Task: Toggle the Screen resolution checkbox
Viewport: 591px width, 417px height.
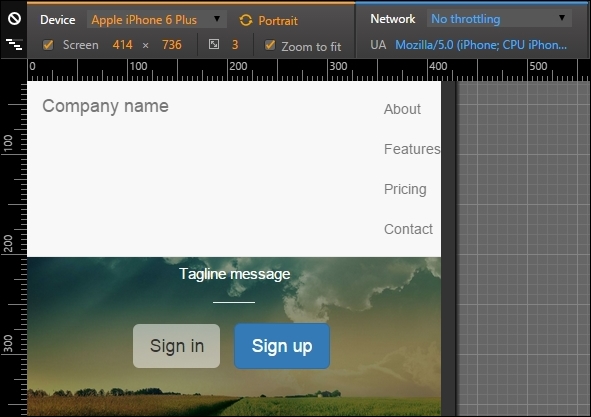Action: click(48, 45)
